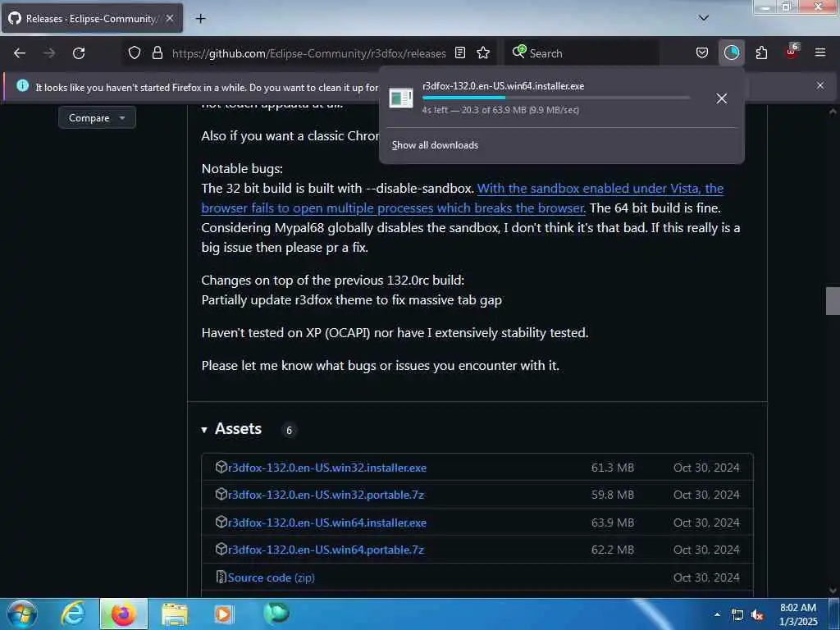Open the Pocket save icon
This screenshot has height=630, width=840.
[702, 53]
